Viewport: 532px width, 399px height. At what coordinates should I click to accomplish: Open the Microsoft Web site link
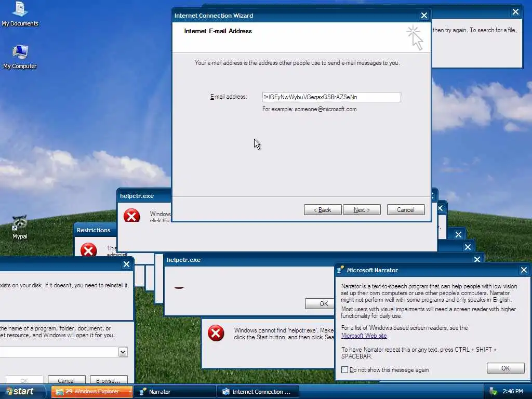(x=364, y=336)
